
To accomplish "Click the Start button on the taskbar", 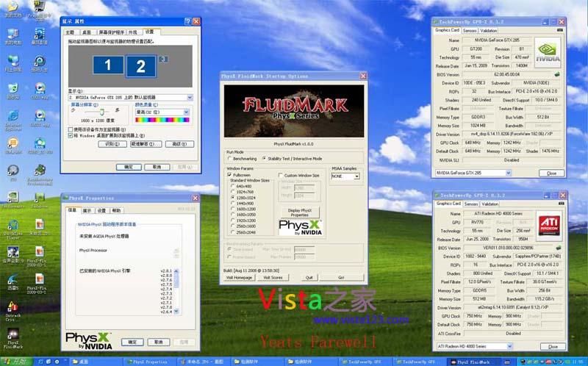I will 16,361.
